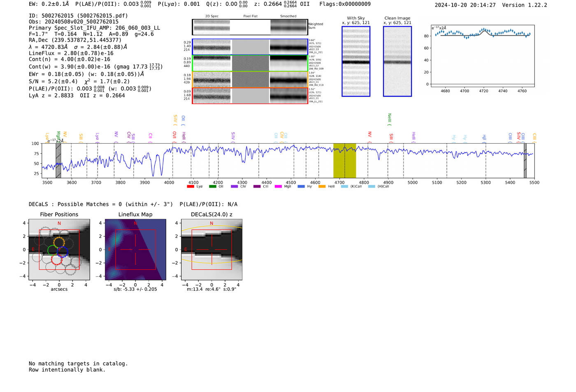Click the red-bordered Smoothed cutout
This screenshot has height=392, width=576.
pos(288,96)
